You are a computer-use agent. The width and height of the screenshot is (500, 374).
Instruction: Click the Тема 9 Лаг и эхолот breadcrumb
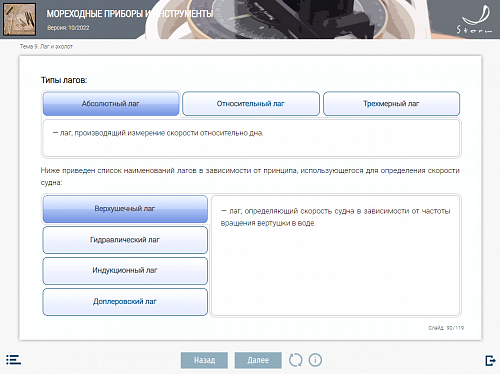click(46, 47)
